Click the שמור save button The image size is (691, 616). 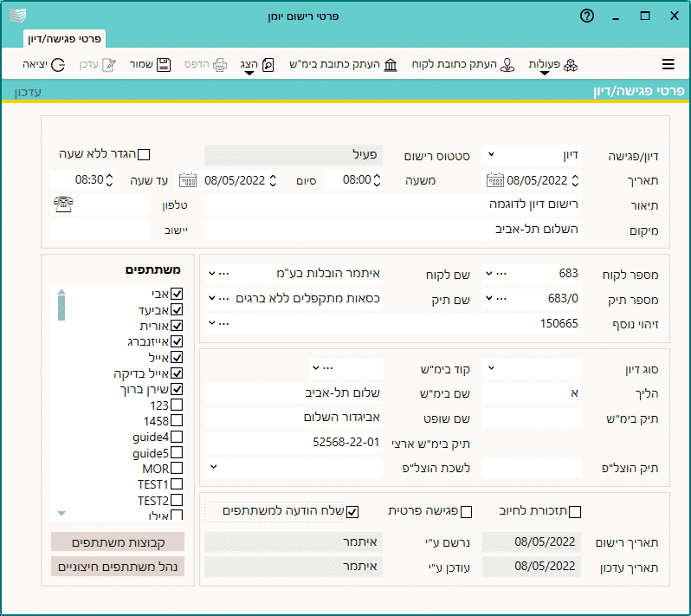(x=150, y=65)
